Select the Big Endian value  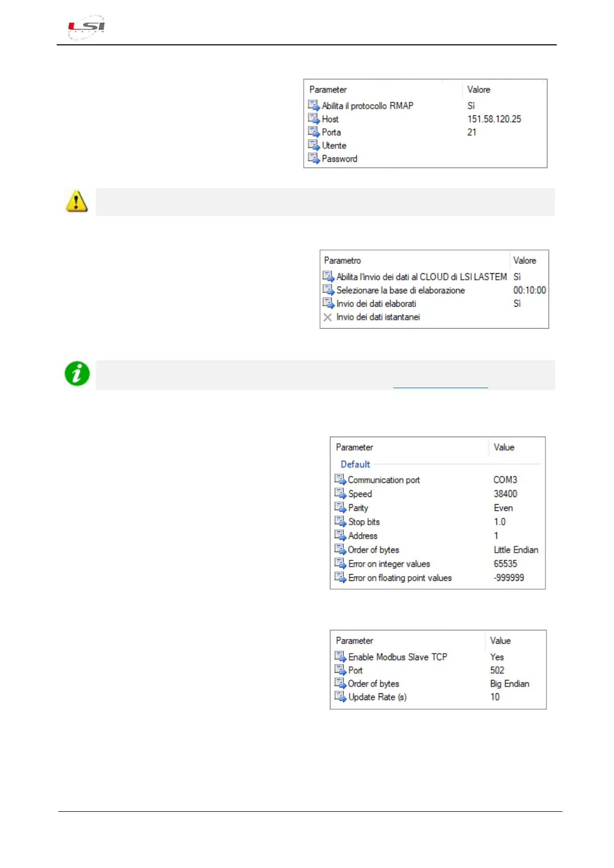coord(509,683)
